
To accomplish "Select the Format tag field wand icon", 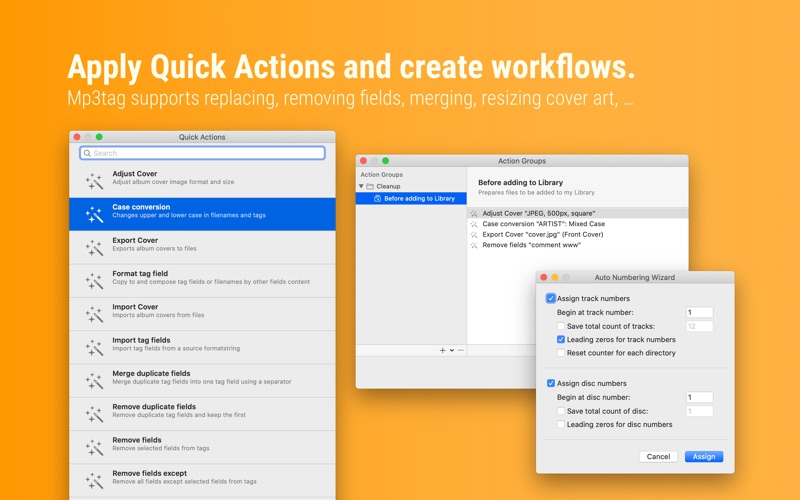I will click(x=94, y=281).
